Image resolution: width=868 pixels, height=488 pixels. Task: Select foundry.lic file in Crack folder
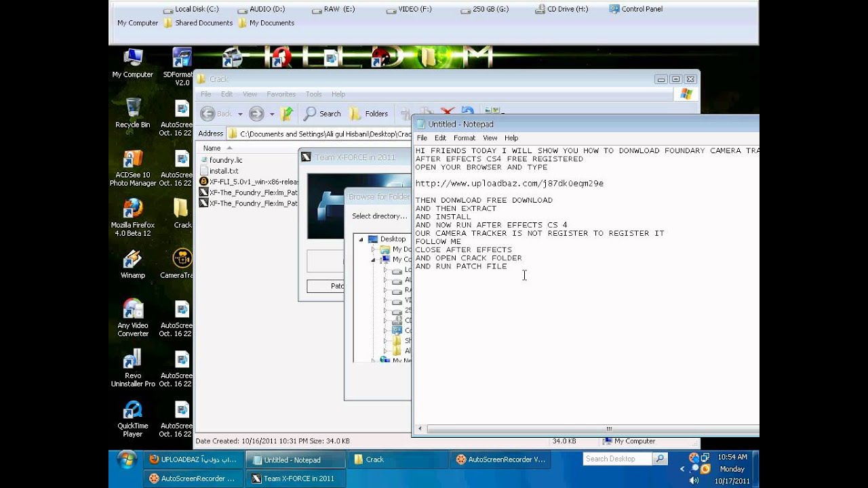(x=220, y=160)
